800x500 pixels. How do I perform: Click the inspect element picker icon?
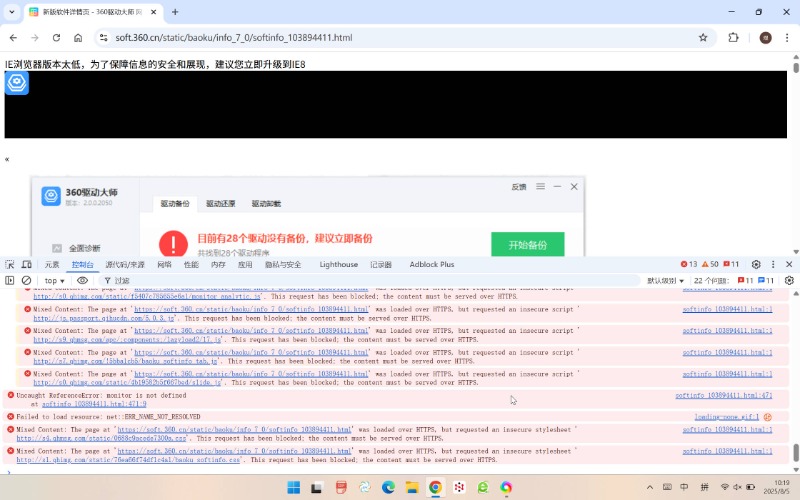[10, 265]
